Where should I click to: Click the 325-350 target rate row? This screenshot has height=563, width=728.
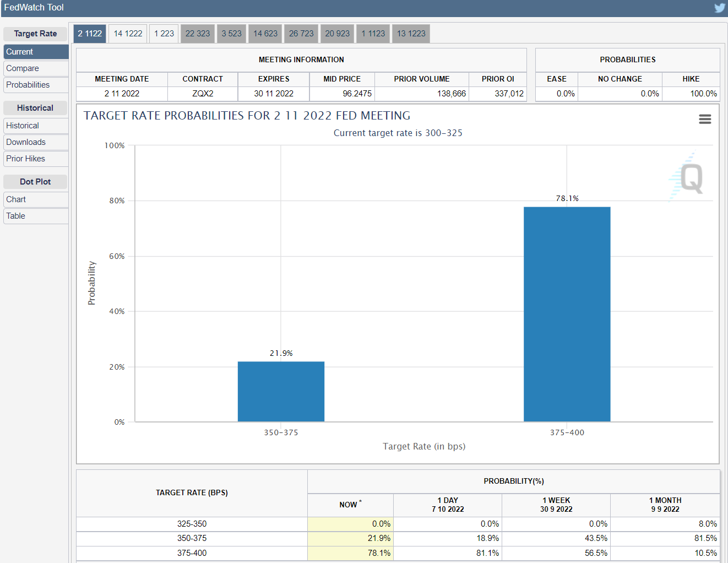click(x=398, y=524)
